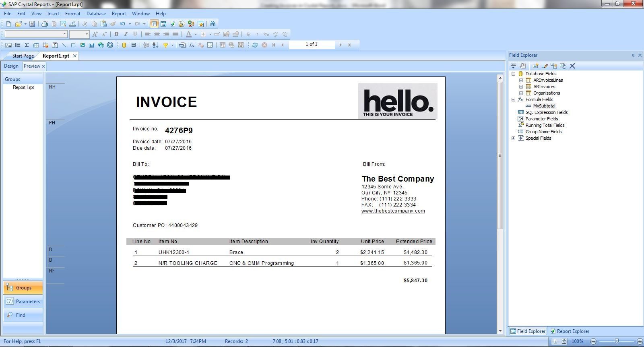The height and width of the screenshot is (347, 644).
Task: Click the Export report icon
Action: (x=72, y=24)
